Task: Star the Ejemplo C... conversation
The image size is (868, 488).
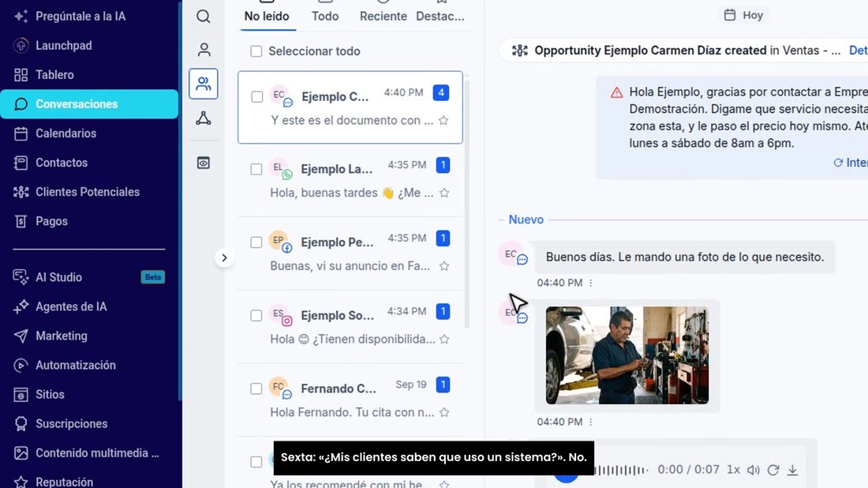Action: click(443, 120)
